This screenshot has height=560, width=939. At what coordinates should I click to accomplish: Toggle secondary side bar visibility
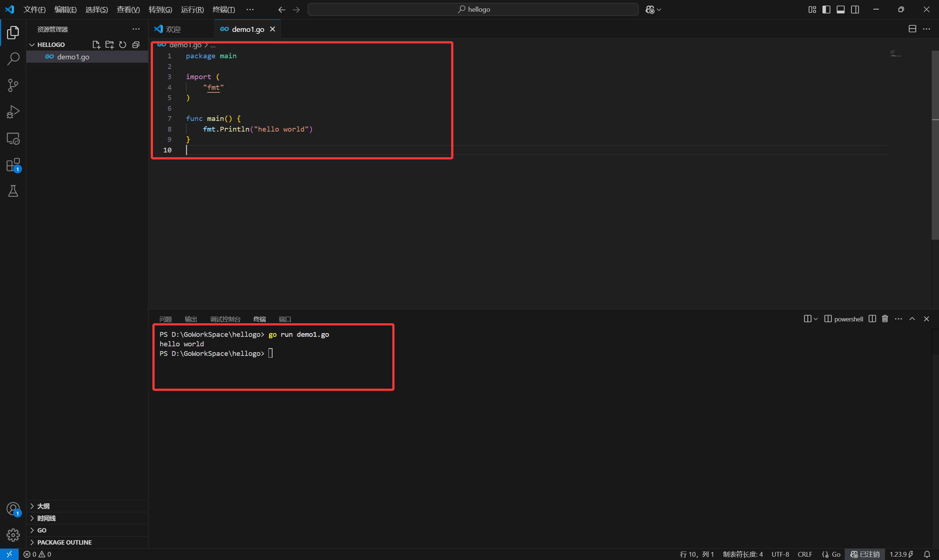855,10
